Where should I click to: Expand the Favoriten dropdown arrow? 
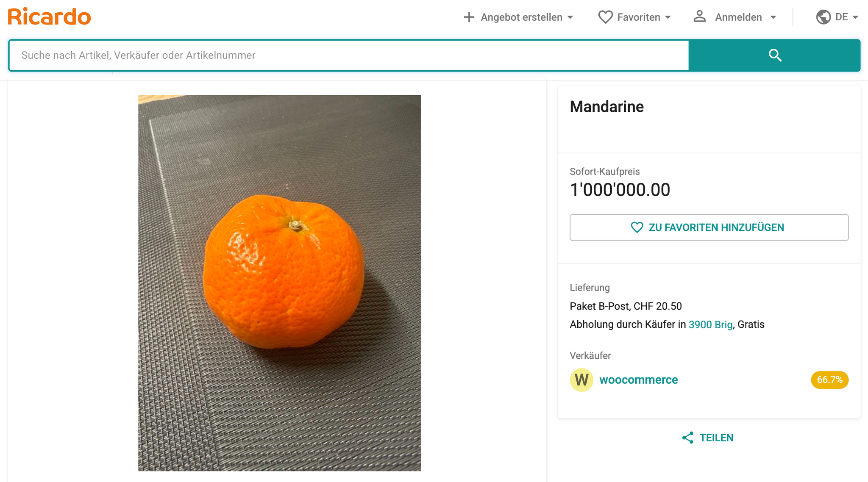click(x=668, y=17)
